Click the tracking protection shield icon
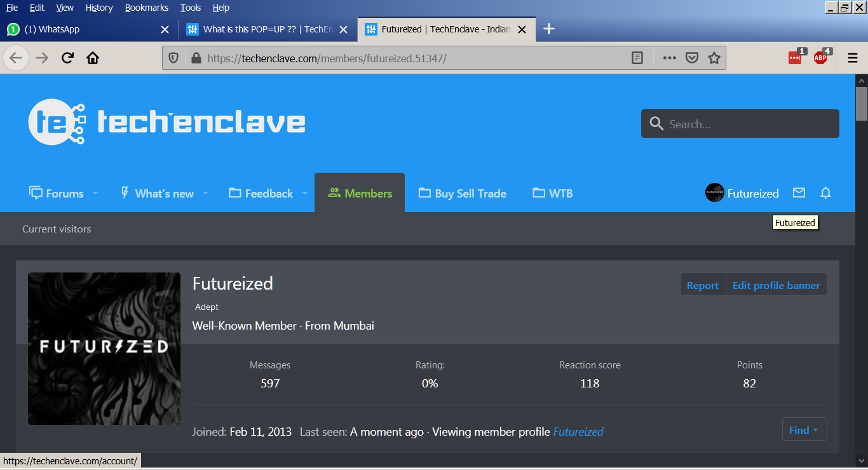This screenshot has width=868, height=470. 173,58
